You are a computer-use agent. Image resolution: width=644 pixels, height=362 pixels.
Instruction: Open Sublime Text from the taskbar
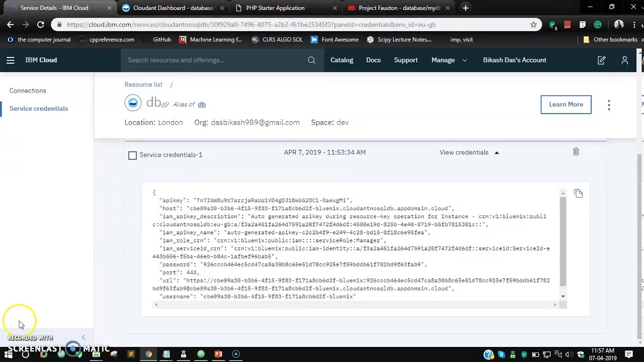pyautogui.click(x=131, y=354)
